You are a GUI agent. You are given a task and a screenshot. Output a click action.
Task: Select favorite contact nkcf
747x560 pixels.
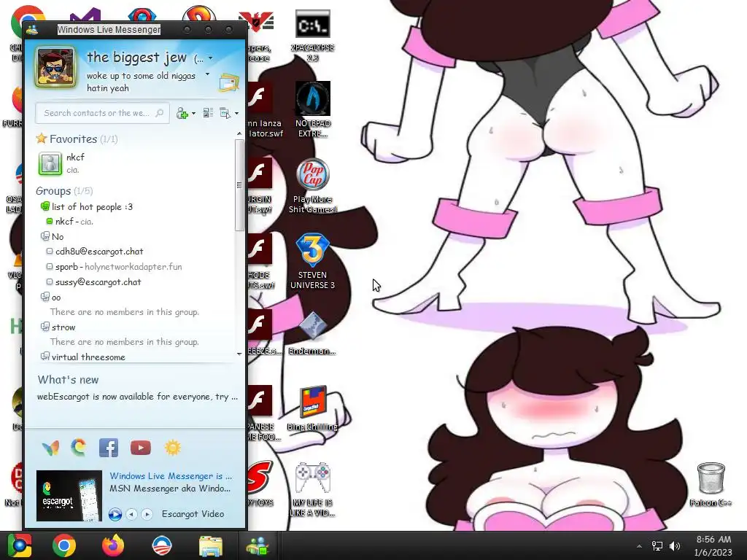tap(75, 163)
